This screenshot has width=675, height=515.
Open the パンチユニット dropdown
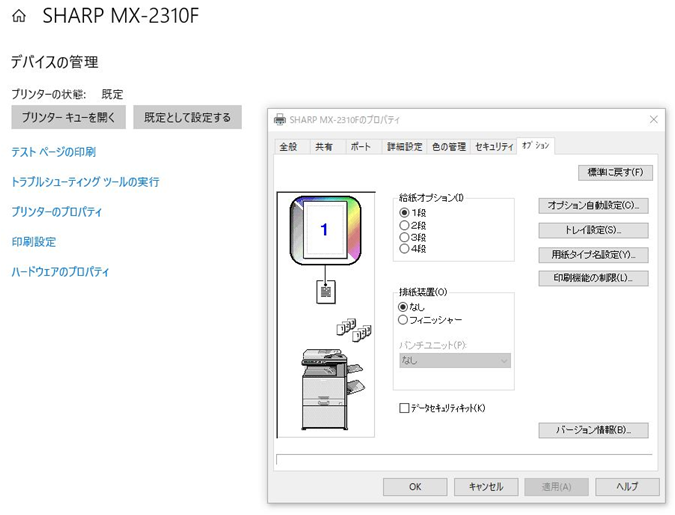pyautogui.click(x=455, y=360)
